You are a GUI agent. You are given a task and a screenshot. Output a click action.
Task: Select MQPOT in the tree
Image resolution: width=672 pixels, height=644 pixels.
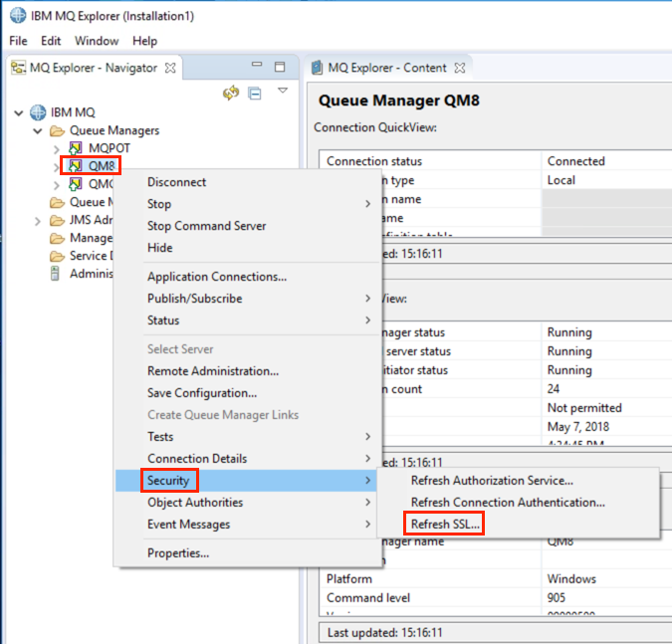110,148
